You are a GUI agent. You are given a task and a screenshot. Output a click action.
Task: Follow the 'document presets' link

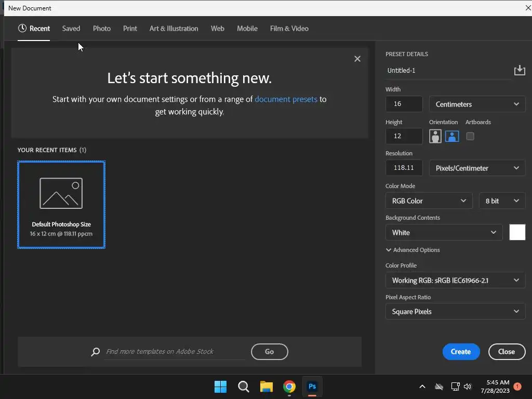pyautogui.click(x=286, y=99)
